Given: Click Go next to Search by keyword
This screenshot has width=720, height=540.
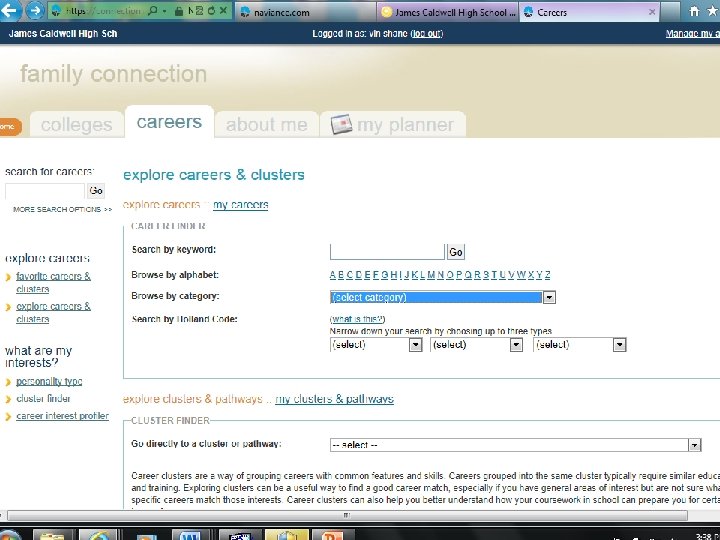Looking at the screenshot, I should coord(456,252).
